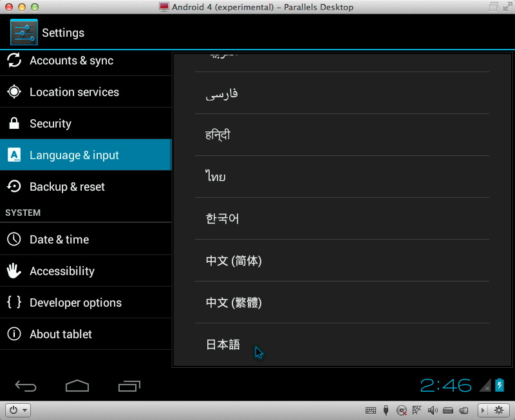Click the location target icon
Screen dimensions: 515x420
coord(14,91)
